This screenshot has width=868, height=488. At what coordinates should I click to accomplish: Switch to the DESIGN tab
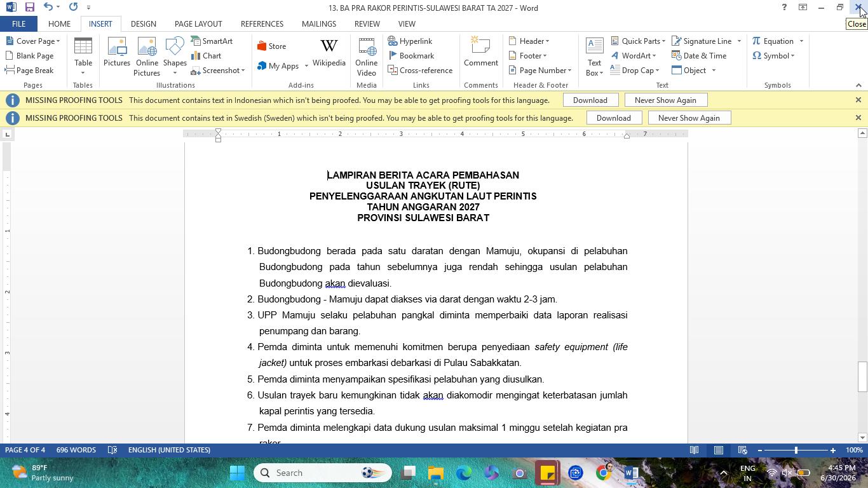(x=144, y=24)
